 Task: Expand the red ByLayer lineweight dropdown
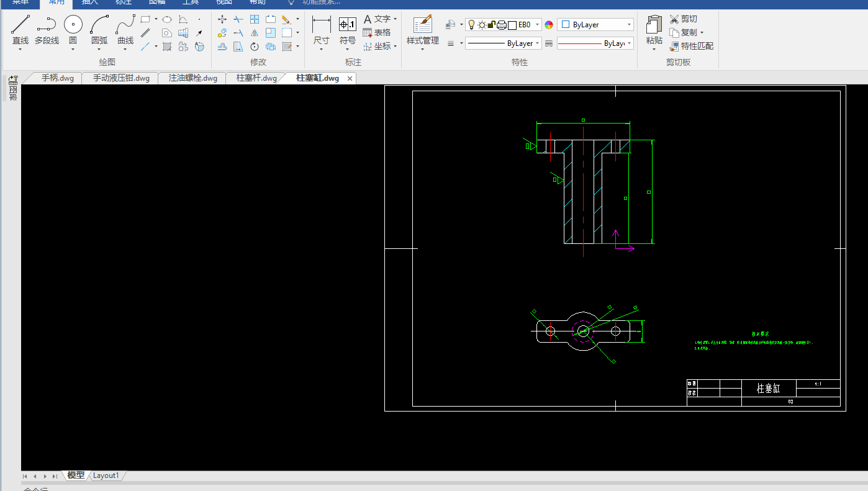coord(595,43)
